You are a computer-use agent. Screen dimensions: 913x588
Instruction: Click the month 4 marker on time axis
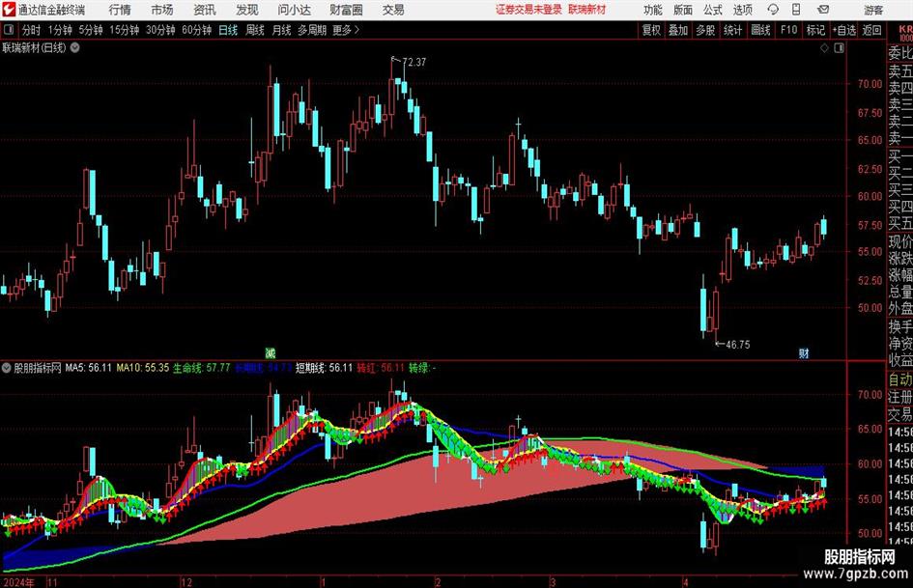(686, 582)
